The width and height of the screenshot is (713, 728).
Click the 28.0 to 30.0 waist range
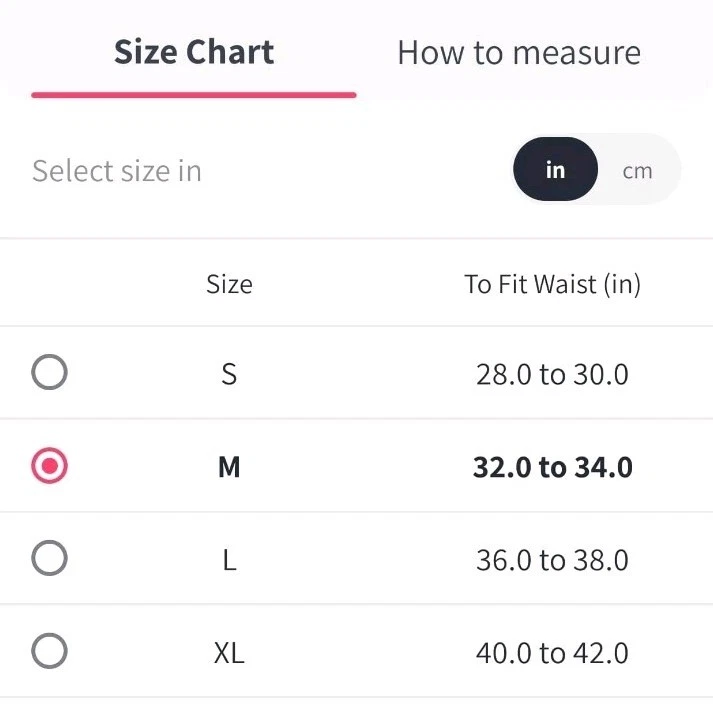click(x=552, y=375)
